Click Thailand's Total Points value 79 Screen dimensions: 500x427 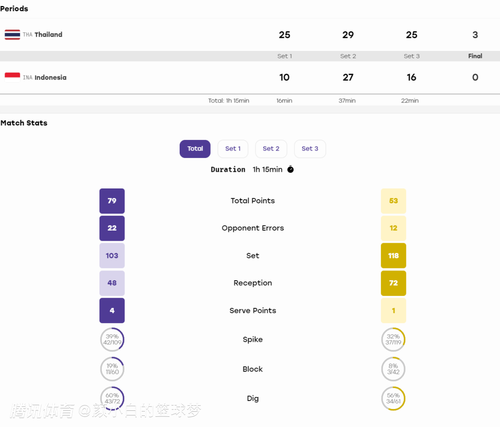pos(112,201)
